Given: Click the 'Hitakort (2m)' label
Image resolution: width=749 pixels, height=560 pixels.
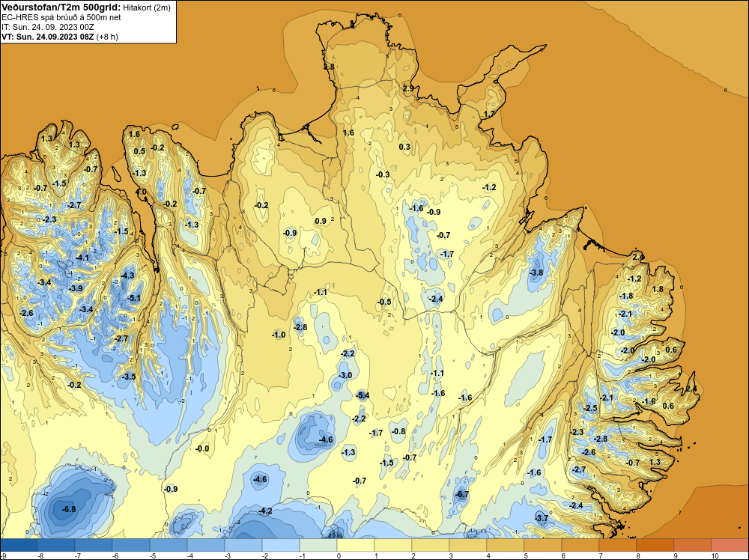Looking at the screenshot, I should [x=147, y=7].
